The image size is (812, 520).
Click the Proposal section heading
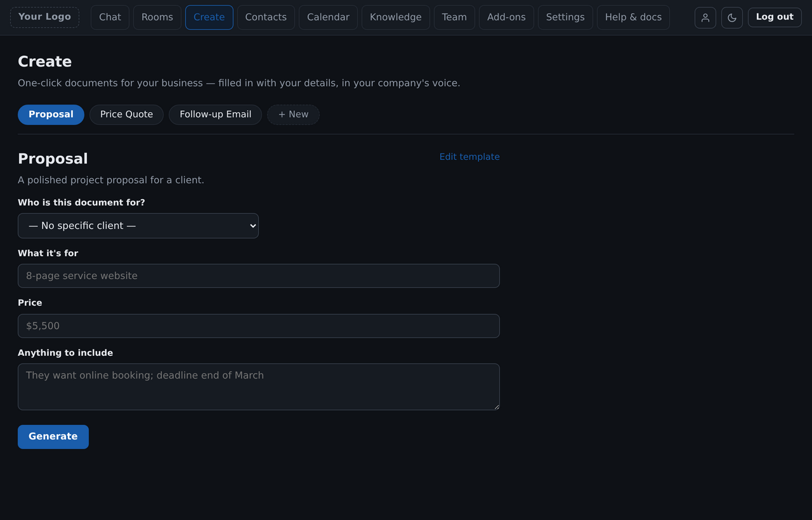[x=53, y=159]
